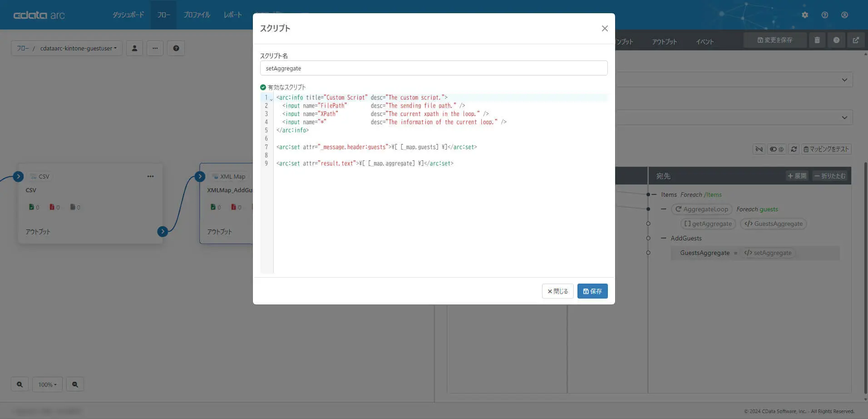Switch to the イベント tab in the connector panel
Viewport: 868px width, 419px height.
pyautogui.click(x=705, y=41)
